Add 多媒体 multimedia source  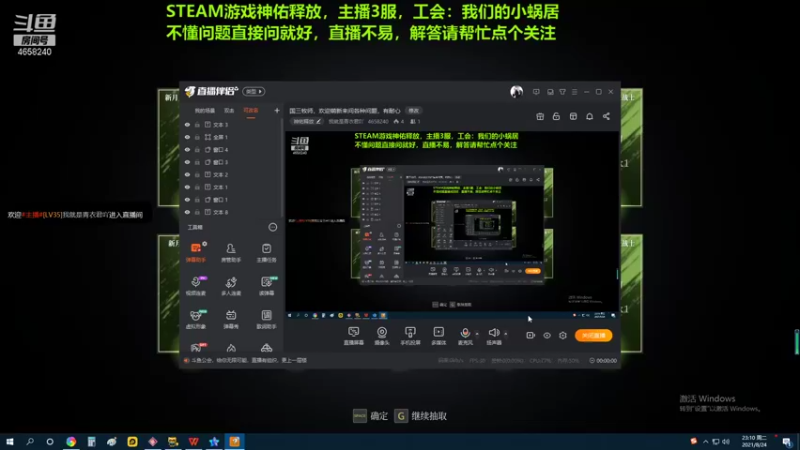click(439, 336)
